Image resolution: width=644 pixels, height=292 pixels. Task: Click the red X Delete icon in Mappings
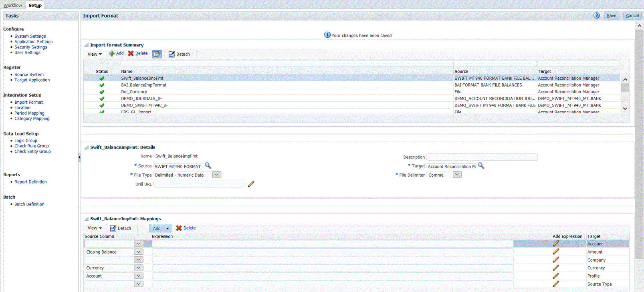[179, 228]
